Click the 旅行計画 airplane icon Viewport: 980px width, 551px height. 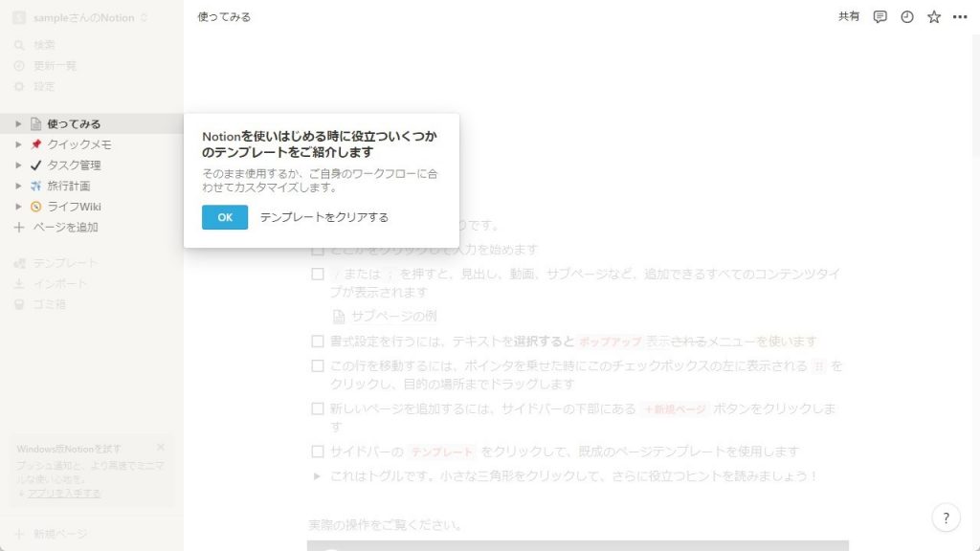tap(35, 186)
